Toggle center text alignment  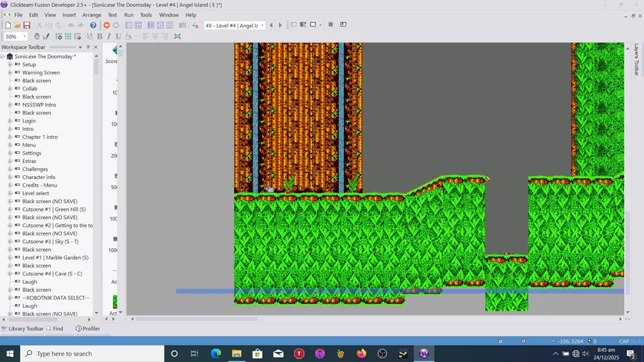pyautogui.click(x=155, y=36)
